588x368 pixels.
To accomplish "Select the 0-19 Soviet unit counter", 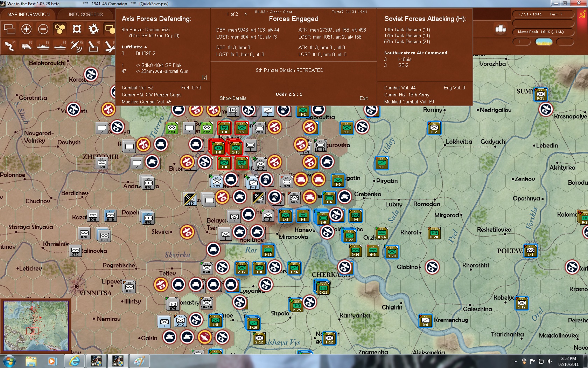I will tap(355, 251).
